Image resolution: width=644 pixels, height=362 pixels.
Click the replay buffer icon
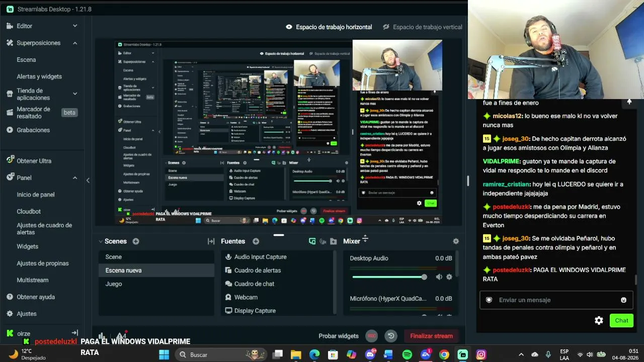[x=391, y=336]
